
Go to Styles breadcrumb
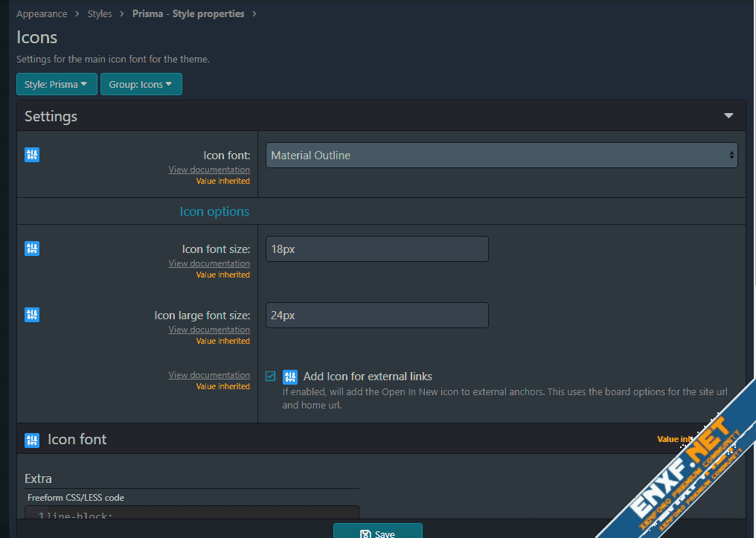tap(99, 14)
